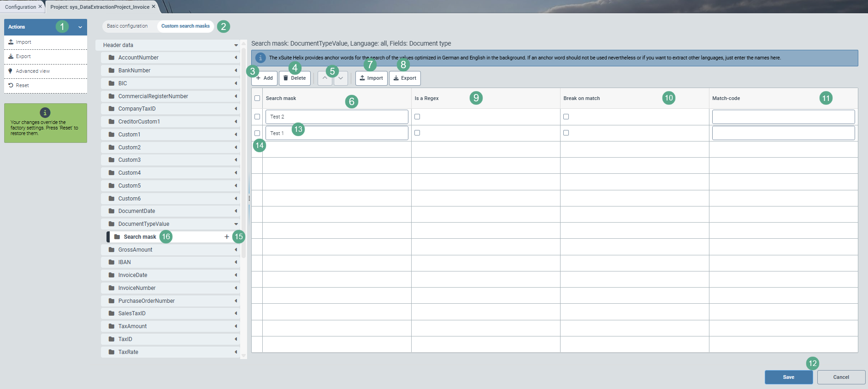The image size is (868, 389).
Task: Click the plus icon next to Search mask
Action: (227, 237)
